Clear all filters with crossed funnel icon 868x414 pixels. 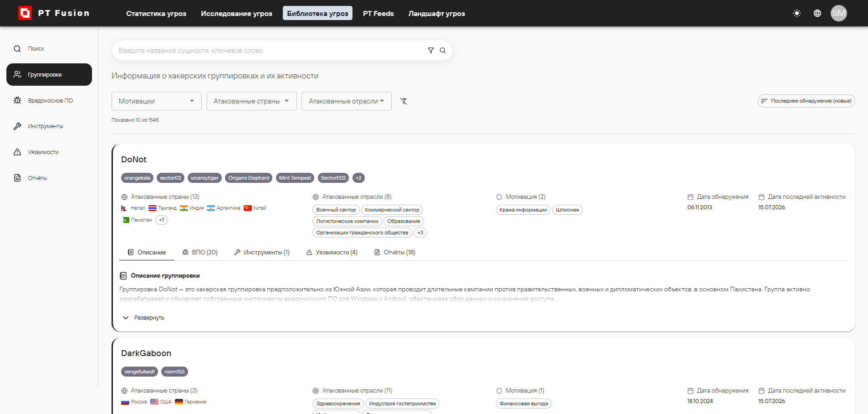click(403, 101)
